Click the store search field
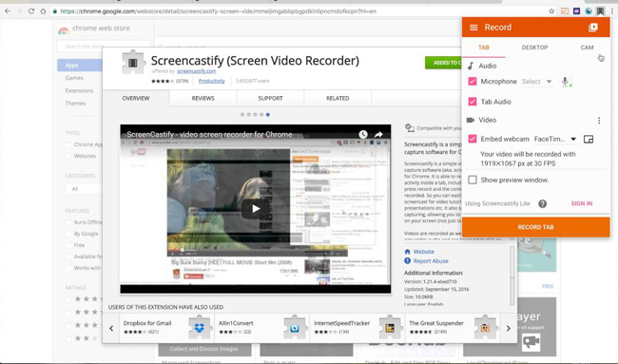This screenshot has height=364, width=618. coord(104,47)
